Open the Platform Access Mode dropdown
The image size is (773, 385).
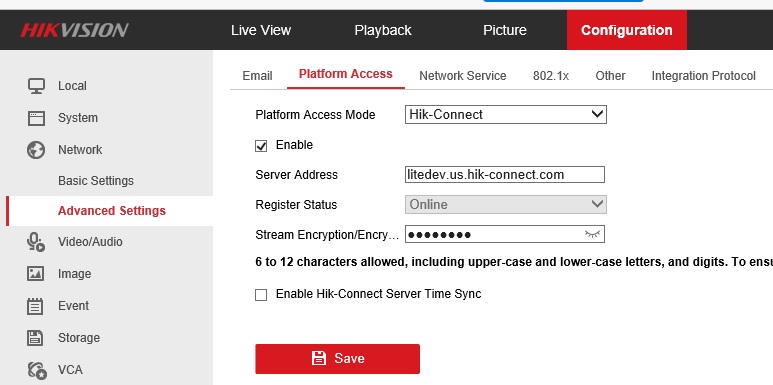click(x=505, y=114)
